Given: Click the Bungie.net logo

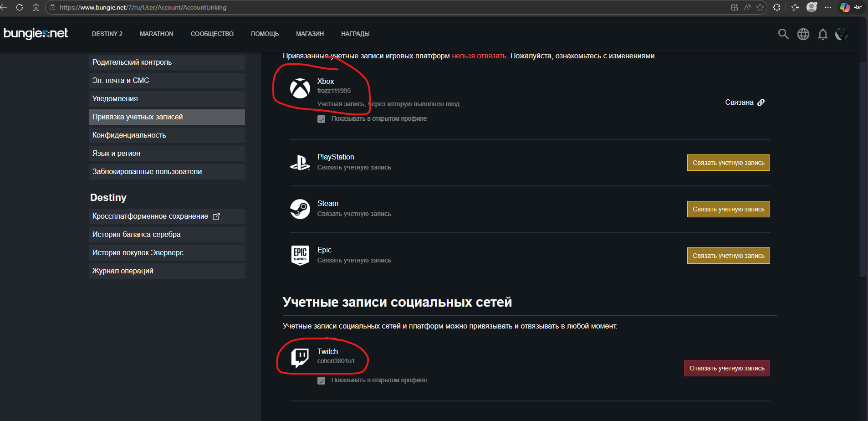Looking at the screenshot, I should (x=36, y=34).
